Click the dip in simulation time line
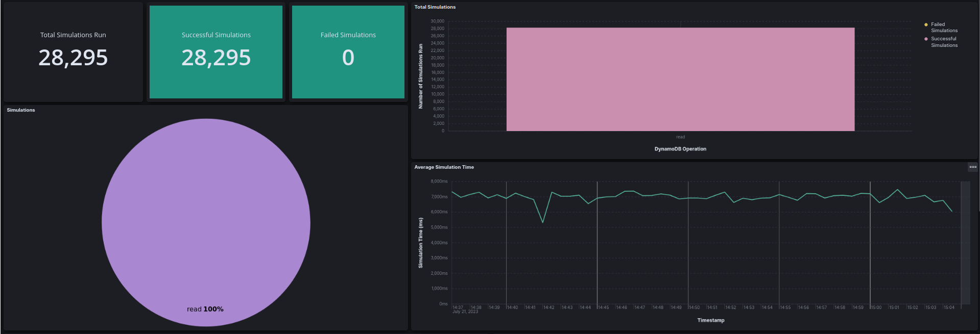This screenshot has width=980, height=334. [543, 222]
